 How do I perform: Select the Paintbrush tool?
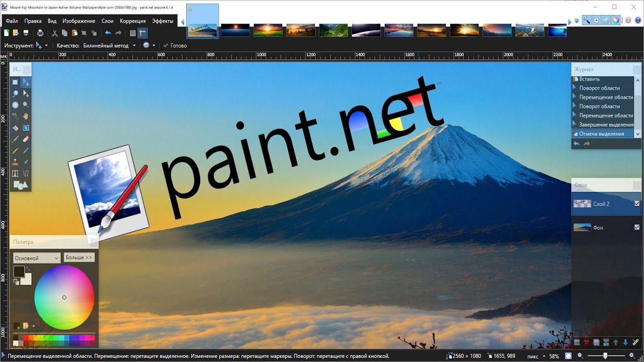click(16, 139)
